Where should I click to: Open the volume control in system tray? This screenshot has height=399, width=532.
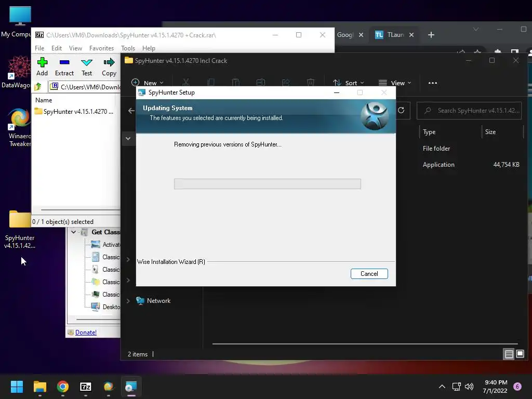point(469,387)
